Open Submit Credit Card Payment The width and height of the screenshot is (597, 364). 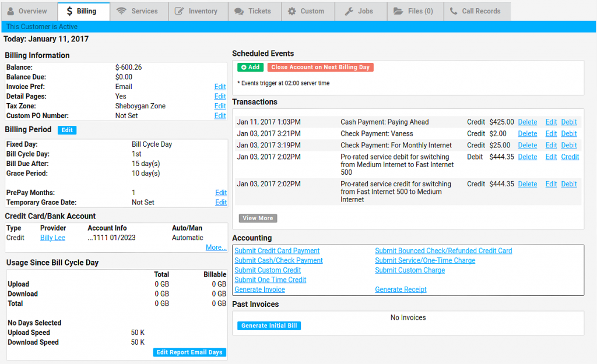pos(277,250)
